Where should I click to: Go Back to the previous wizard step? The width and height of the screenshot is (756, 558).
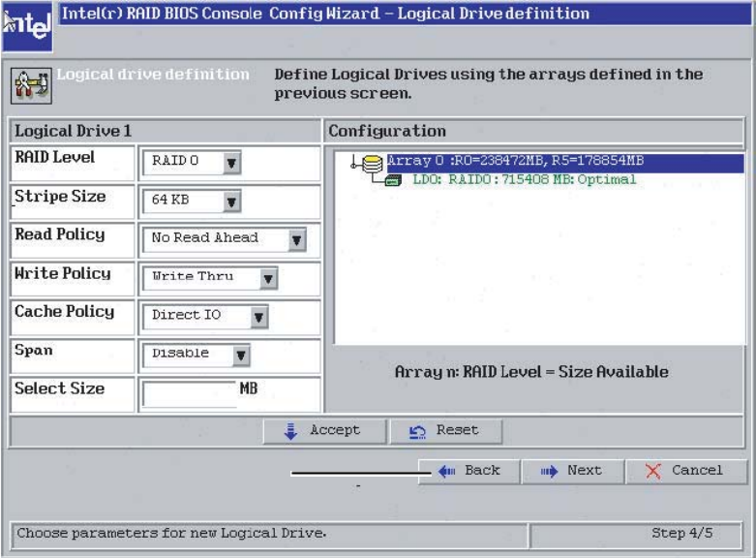pyautogui.click(x=469, y=471)
